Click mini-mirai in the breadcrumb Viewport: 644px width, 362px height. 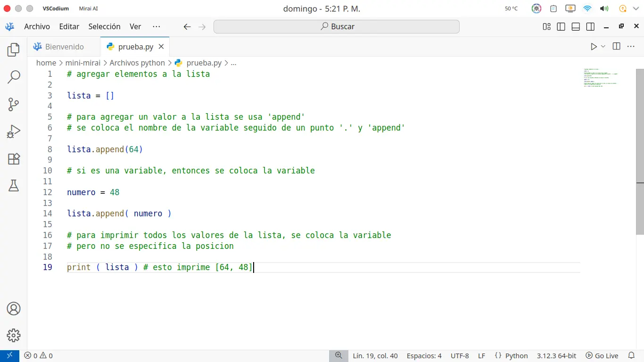point(83,63)
